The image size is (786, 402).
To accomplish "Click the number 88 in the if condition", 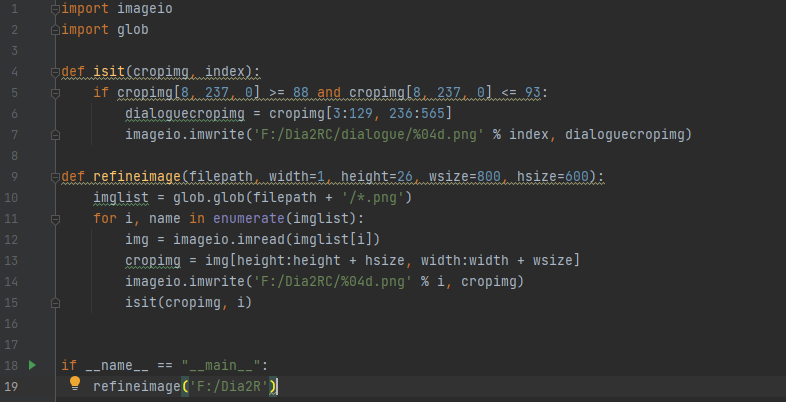I will pos(301,93).
